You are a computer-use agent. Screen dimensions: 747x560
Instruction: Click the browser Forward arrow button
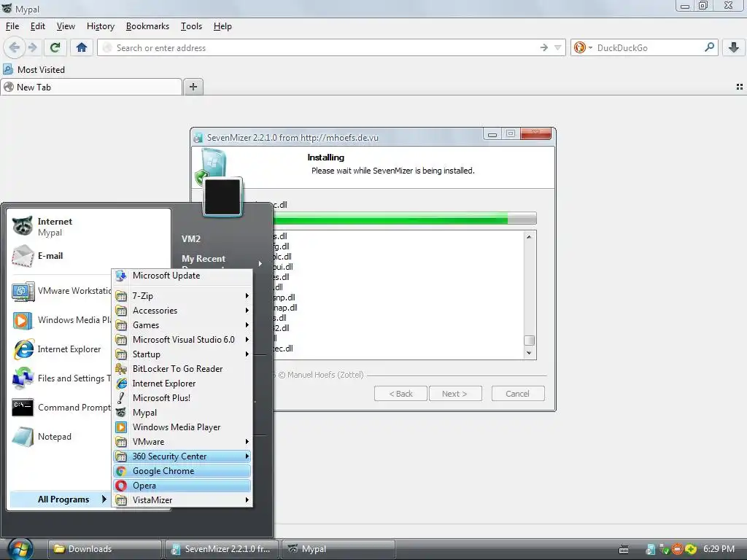click(32, 47)
